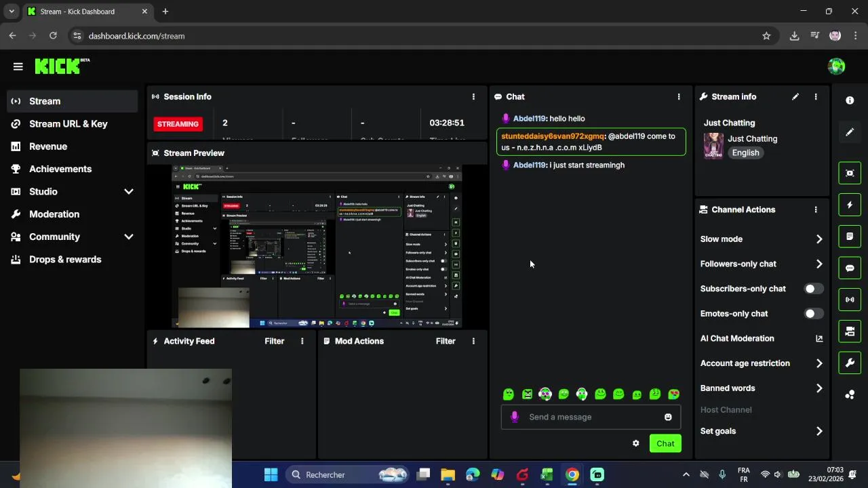Open the Session Info three-dot menu

[x=473, y=97]
